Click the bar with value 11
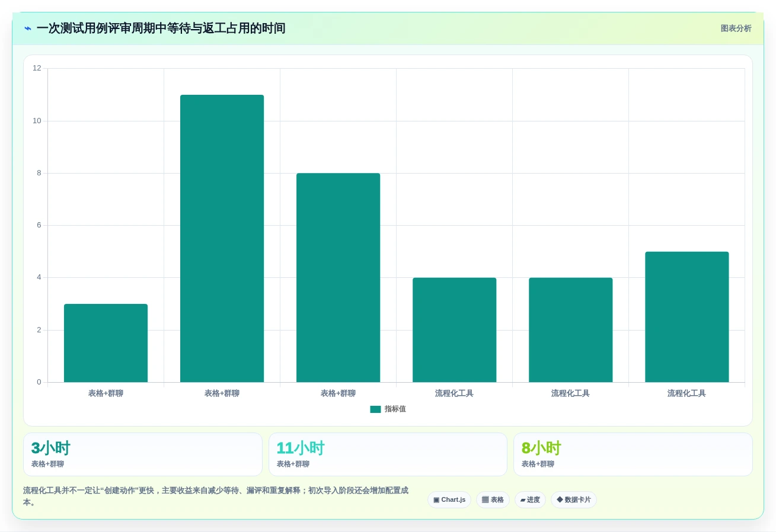Viewport: 776px width, 532px height. pyautogui.click(x=222, y=239)
